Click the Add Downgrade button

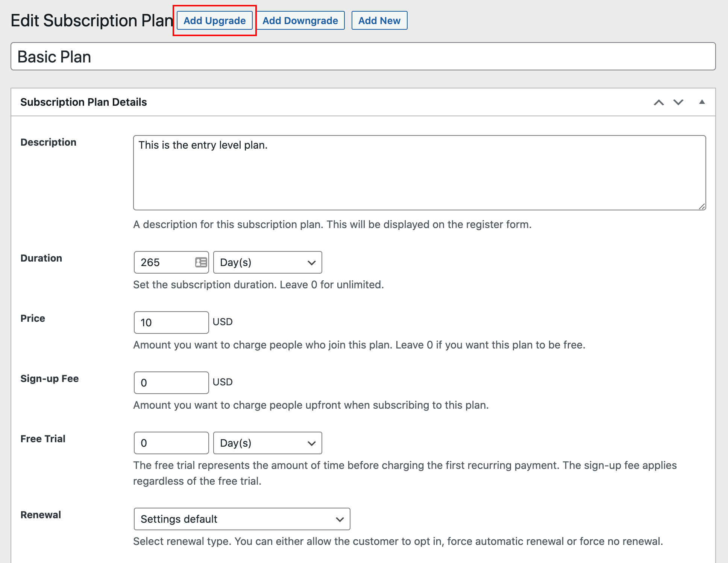pyautogui.click(x=300, y=20)
